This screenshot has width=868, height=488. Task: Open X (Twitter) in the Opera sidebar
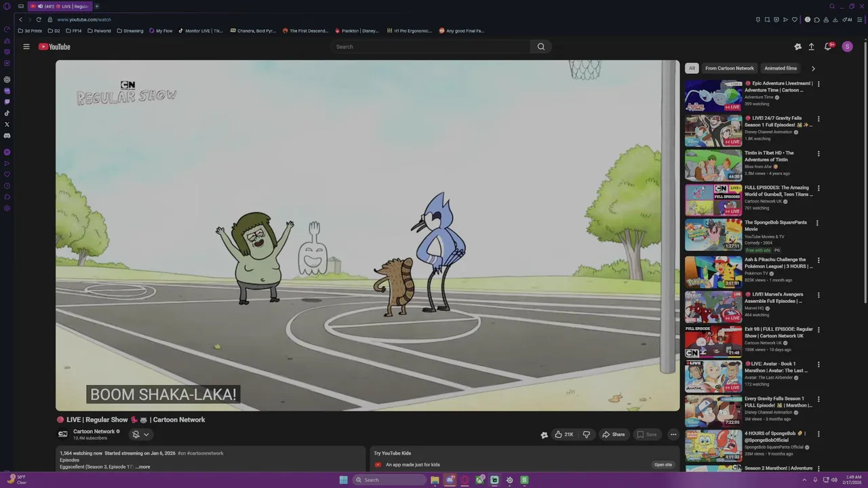(x=7, y=124)
